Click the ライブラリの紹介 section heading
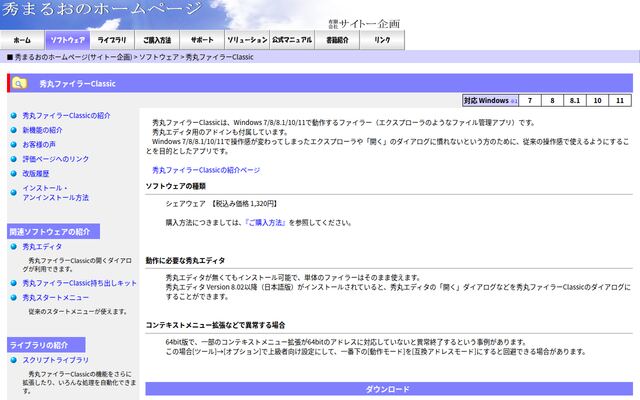Image resolution: width=640 pixels, height=400 pixels. click(46, 345)
